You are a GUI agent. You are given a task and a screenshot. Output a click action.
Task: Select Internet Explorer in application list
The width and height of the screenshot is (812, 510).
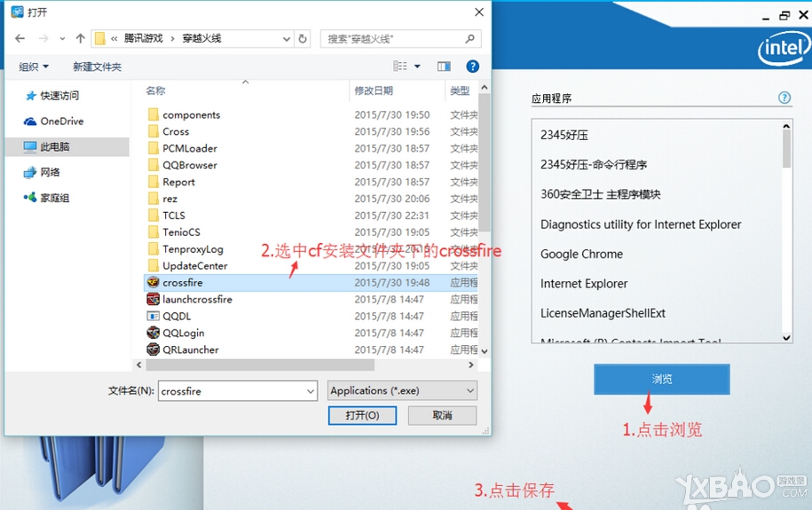584,283
